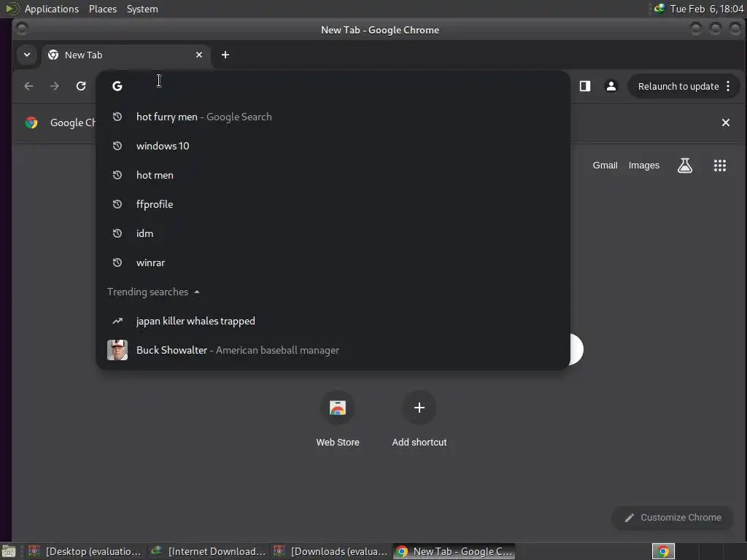Image resolution: width=747 pixels, height=560 pixels.
Task: Select Buck Showalter suggestion
Action: (x=333, y=350)
